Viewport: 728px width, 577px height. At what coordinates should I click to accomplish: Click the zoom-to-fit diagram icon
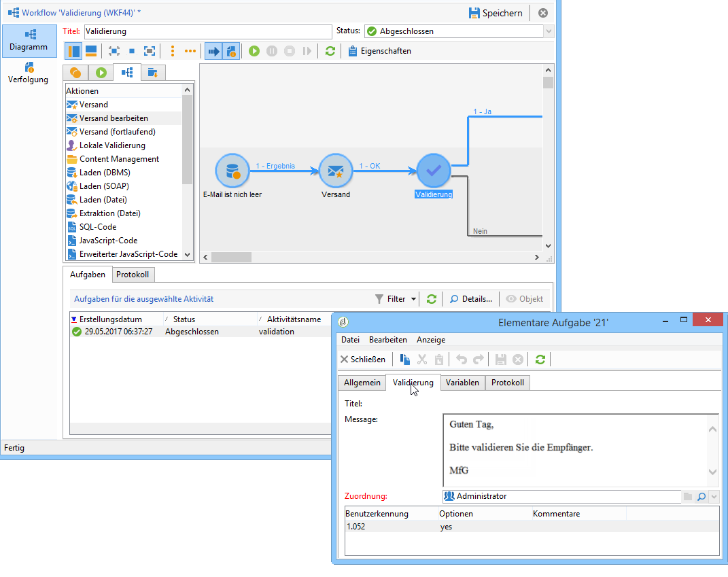click(114, 51)
